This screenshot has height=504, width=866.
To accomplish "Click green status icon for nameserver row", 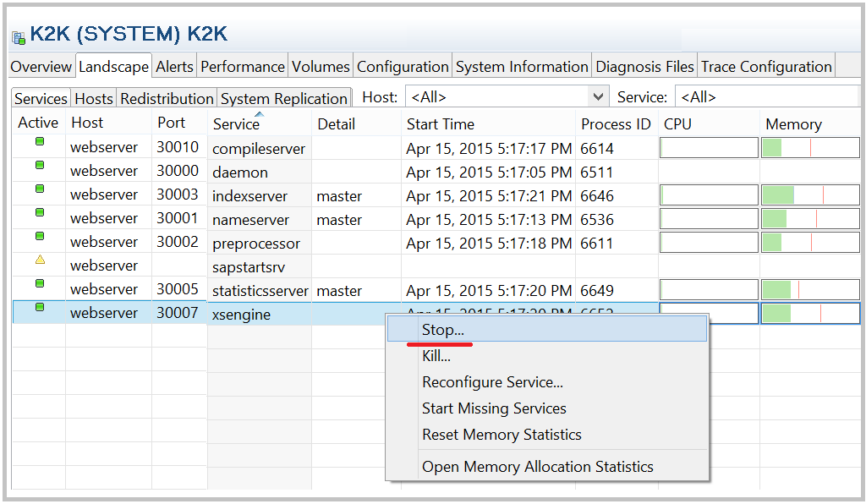I will (40, 212).
